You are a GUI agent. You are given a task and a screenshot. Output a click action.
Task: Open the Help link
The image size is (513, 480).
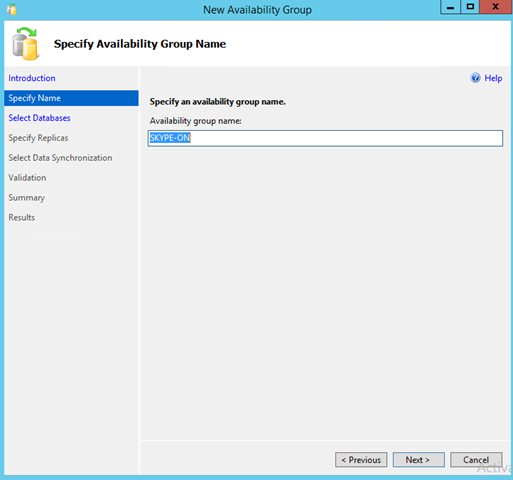(x=493, y=78)
